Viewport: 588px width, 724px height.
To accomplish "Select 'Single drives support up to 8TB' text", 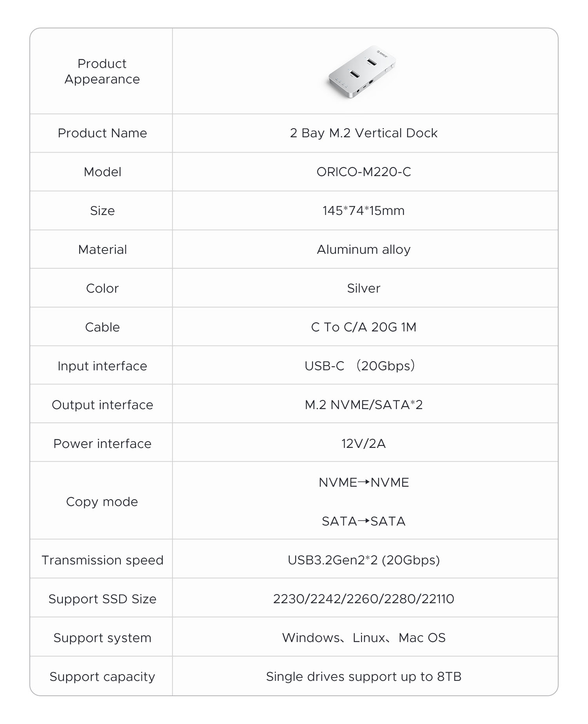I will pyautogui.click(x=363, y=677).
